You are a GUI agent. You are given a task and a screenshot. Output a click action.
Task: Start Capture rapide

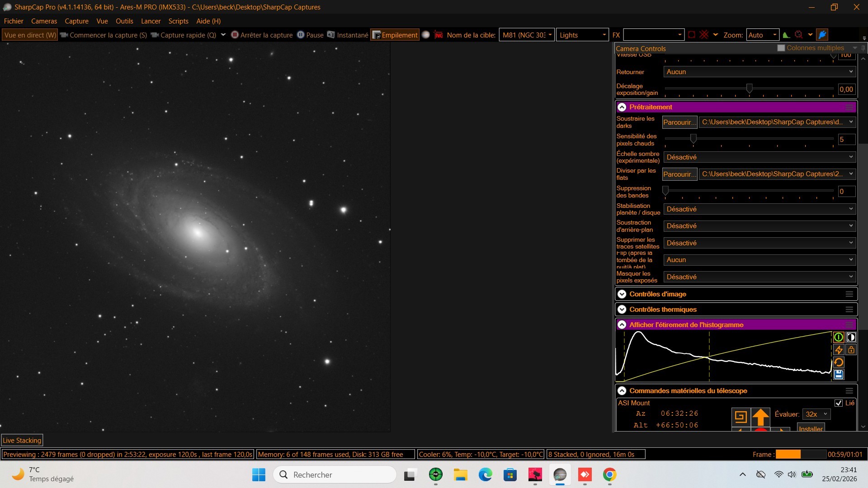tap(184, 35)
